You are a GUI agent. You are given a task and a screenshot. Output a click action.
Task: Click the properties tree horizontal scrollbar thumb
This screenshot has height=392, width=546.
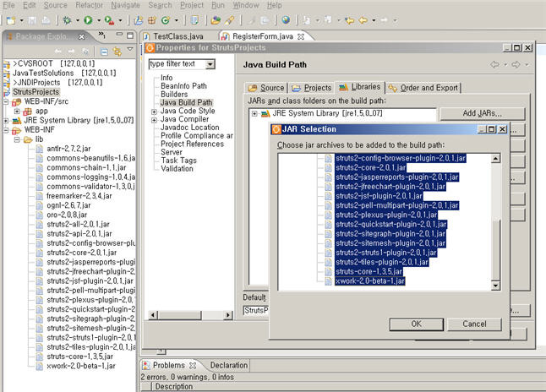point(180,315)
